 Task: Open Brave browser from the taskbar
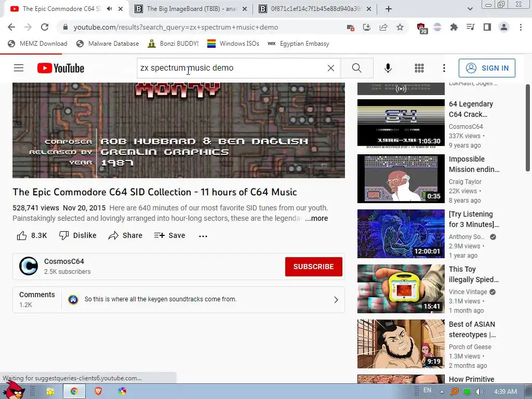98,392
